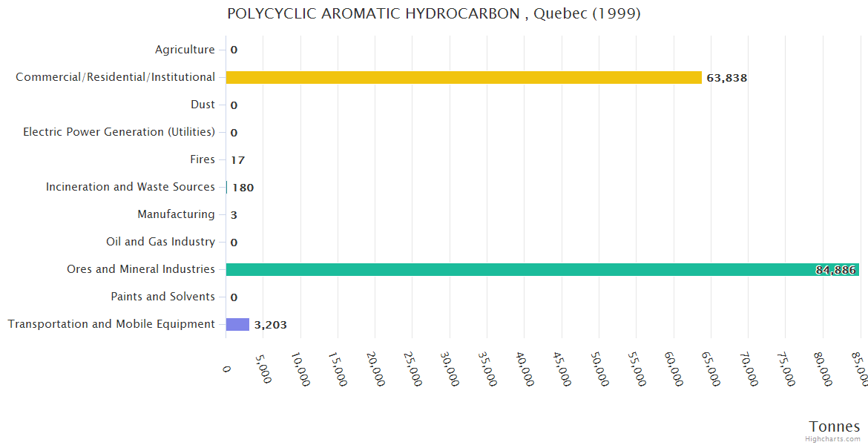Click the 63,838 data value label

726,78
